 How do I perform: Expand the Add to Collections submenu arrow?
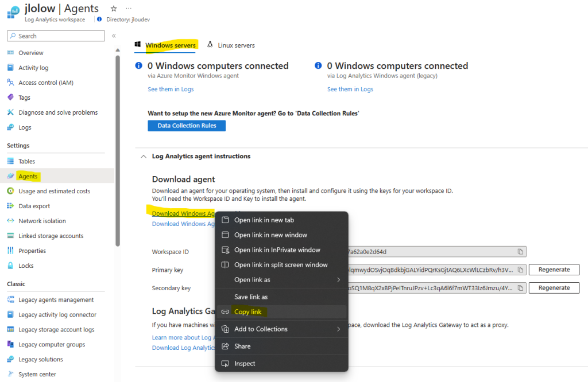(x=338, y=329)
